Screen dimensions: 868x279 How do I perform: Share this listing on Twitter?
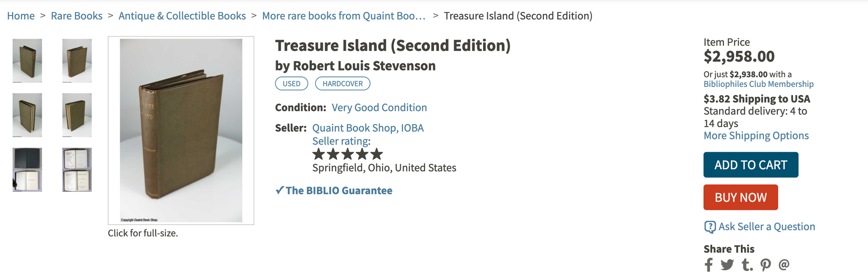click(x=728, y=264)
